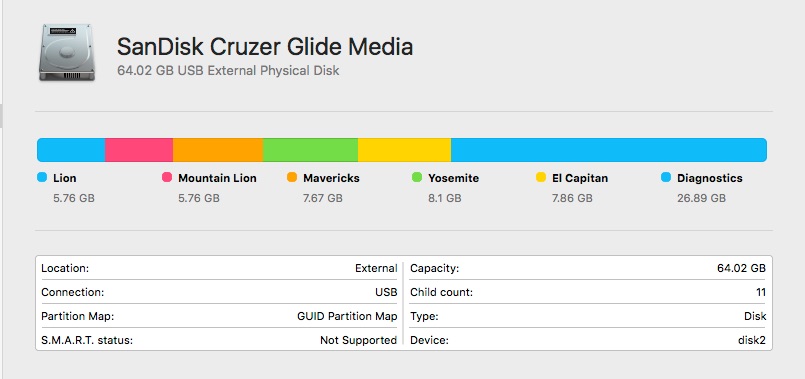Click the SanDisk hard drive icon
The width and height of the screenshot is (805, 379).
point(67,52)
